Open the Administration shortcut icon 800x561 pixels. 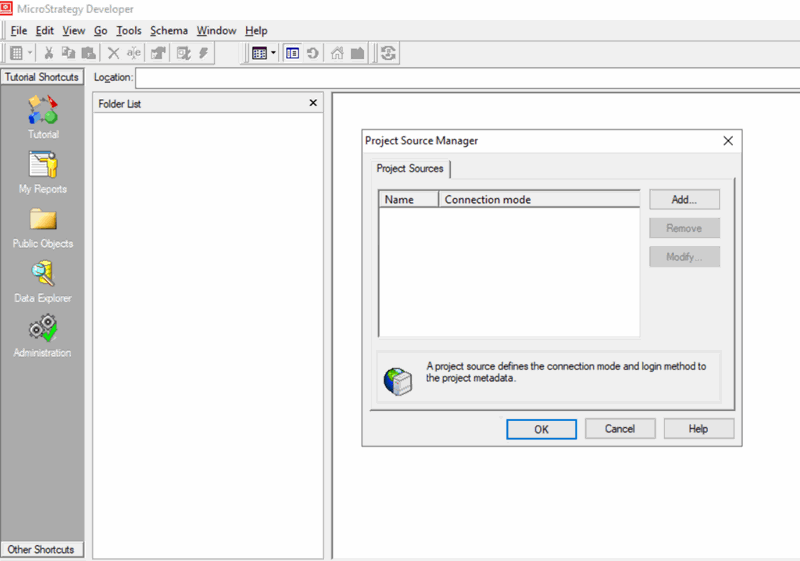[42, 328]
